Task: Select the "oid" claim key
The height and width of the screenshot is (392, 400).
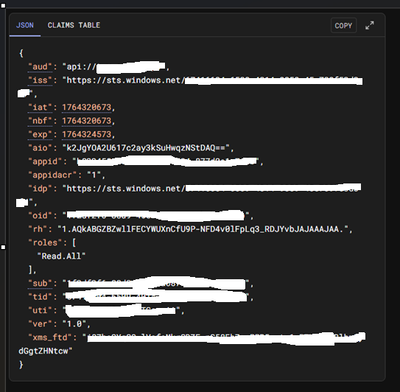Action: point(40,216)
